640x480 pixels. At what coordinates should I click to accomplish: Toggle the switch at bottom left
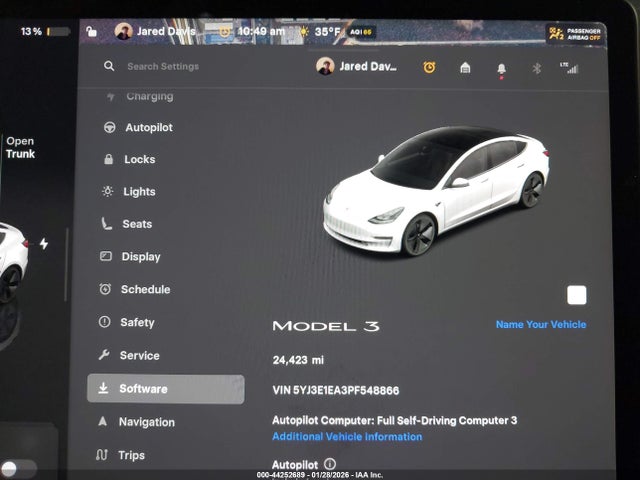19,467
